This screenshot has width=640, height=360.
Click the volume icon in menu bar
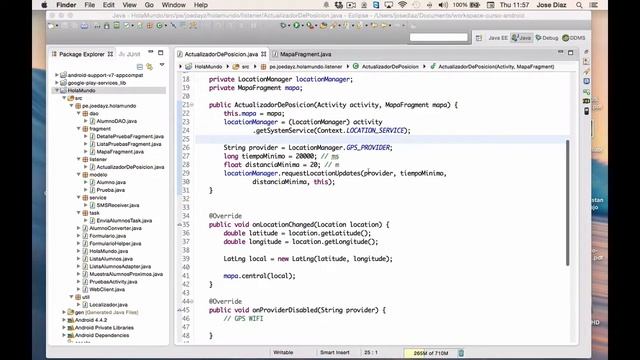pos(443,5)
